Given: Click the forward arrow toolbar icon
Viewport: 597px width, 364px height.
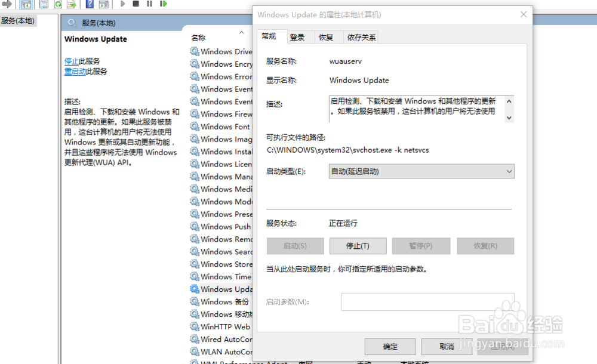Looking at the screenshot, I should [x=7, y=4].
